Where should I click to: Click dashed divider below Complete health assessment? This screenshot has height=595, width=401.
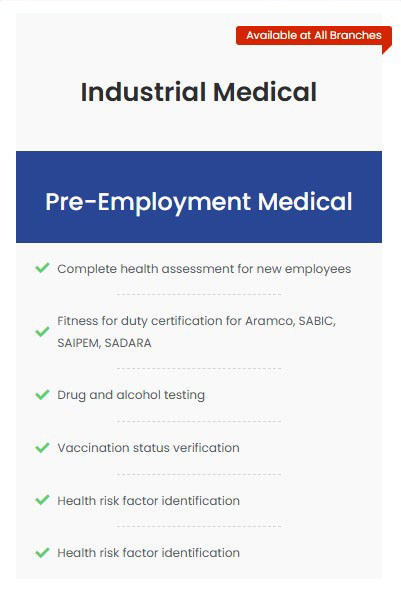point(199,294)
